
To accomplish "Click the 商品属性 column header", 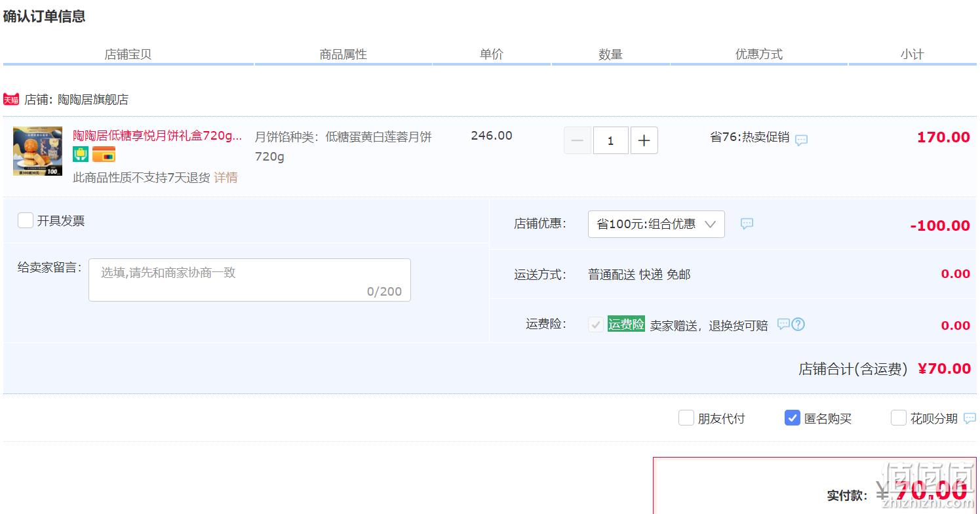I will [x=343, y=54].
